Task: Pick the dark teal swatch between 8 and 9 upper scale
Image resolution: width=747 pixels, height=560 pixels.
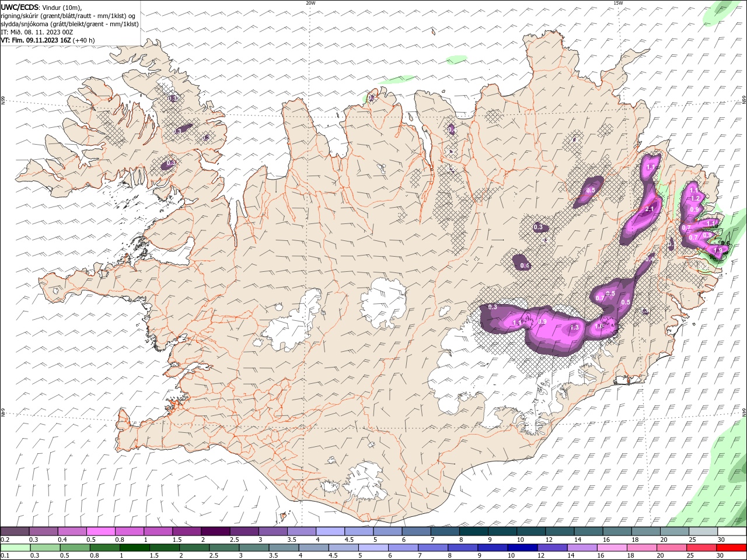Action: pyautogui.click(x=473, y=531)
